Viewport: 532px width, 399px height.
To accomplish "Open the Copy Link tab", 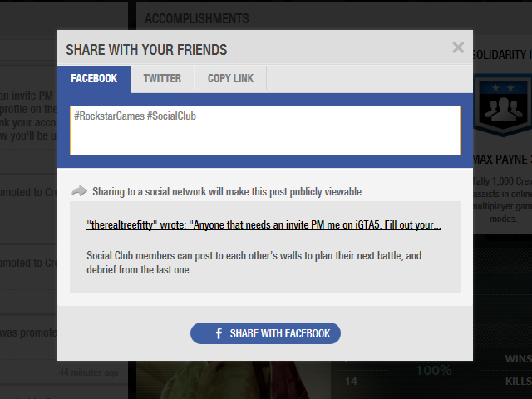I will [x=231, y=79].
